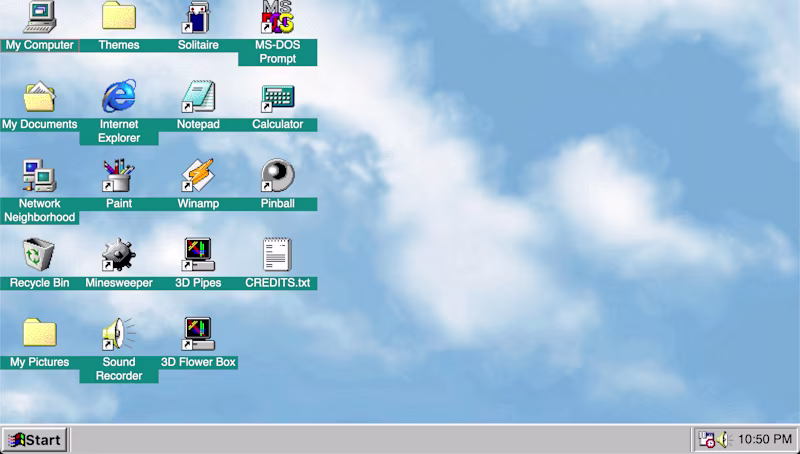This screenshot has width=800, height=454.
Task: Select the My Computer desktop icon
Action: coord(39,17)
